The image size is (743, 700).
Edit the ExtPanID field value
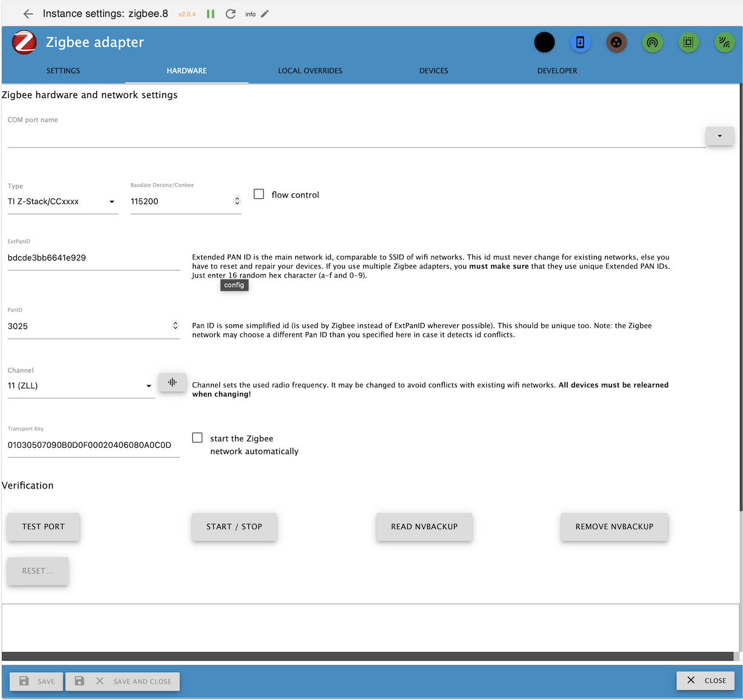(x=93, y=258)
